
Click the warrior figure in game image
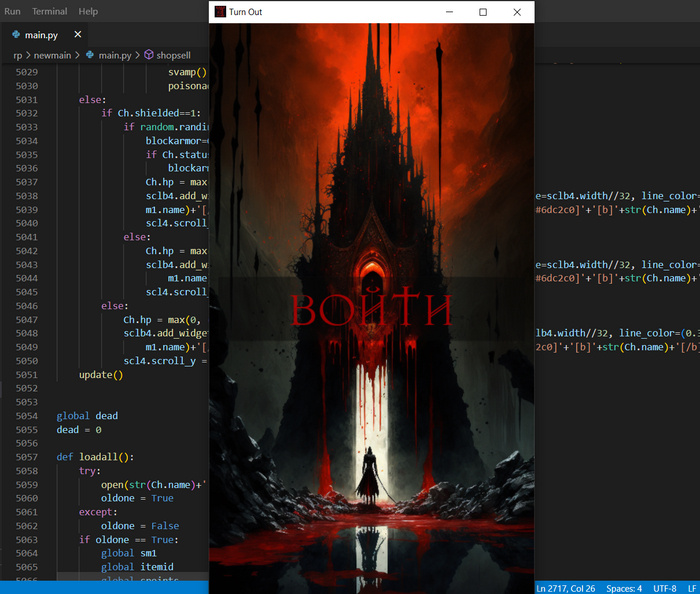tap(371, 475)
